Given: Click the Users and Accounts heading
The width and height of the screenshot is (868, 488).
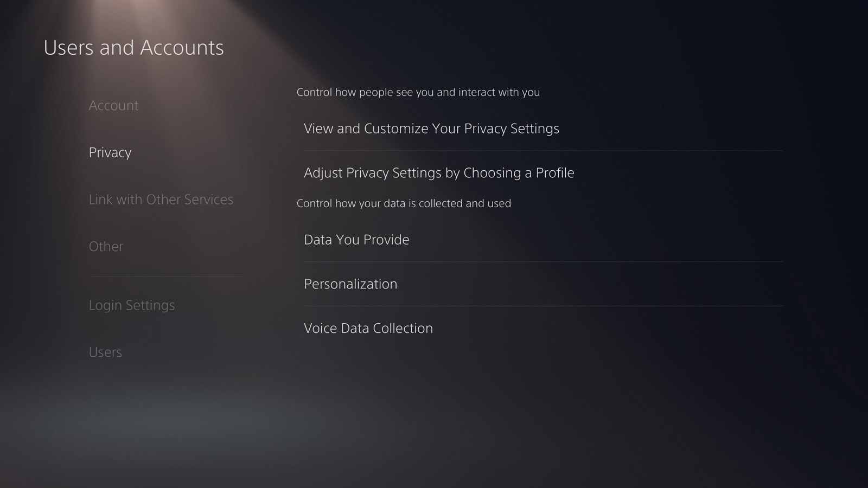Looking at the screenshot, I should click(x=134, y=47).
